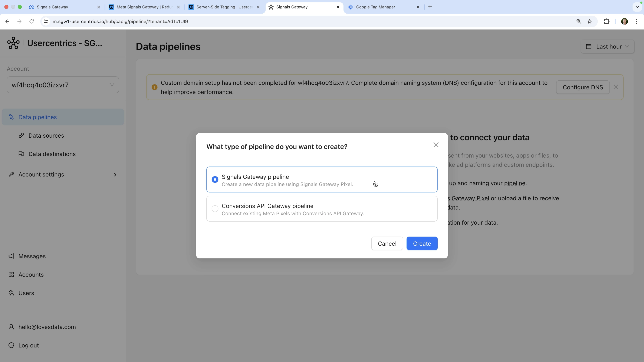644x362 pixels.
Task: Open the browser extensions puzzle icon
Action: coord(607,21)
